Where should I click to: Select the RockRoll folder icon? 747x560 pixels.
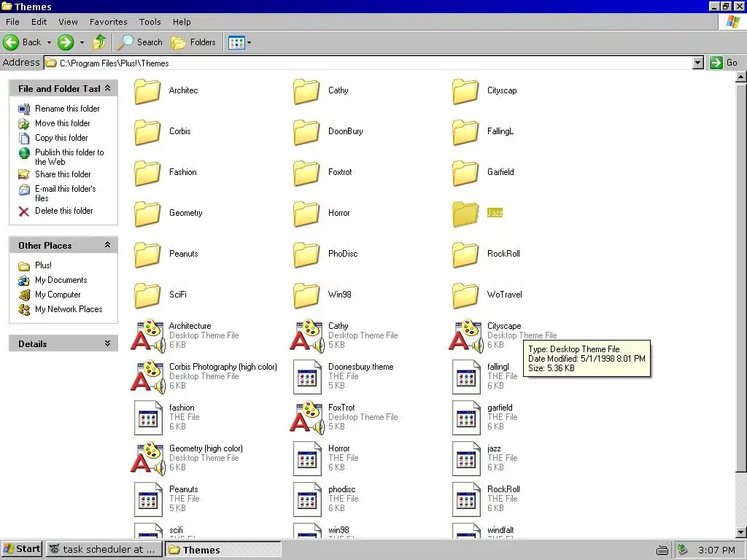[465, 254]
